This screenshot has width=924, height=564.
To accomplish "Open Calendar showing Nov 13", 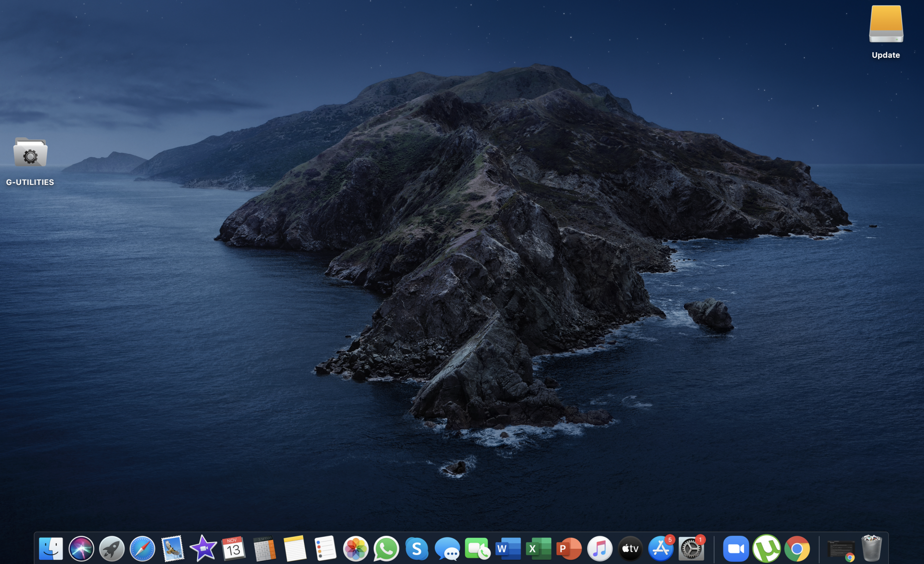I will coord(233,549).
